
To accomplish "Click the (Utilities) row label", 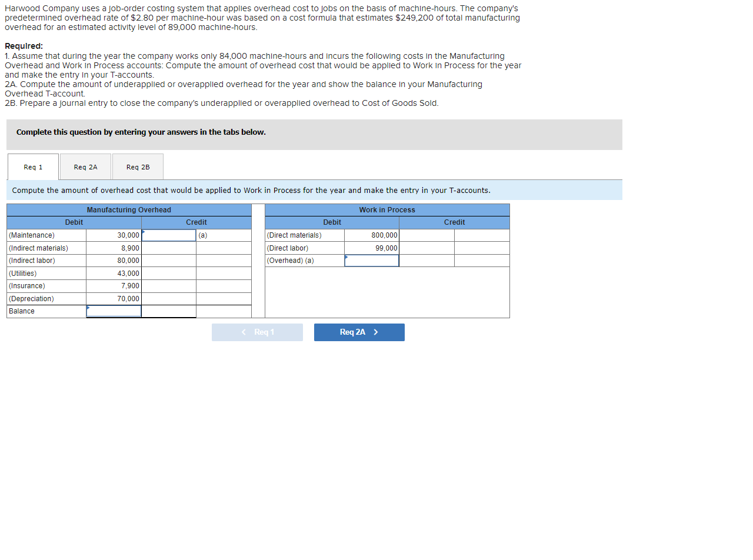I will pyautogui.click(x=22, y=274).
